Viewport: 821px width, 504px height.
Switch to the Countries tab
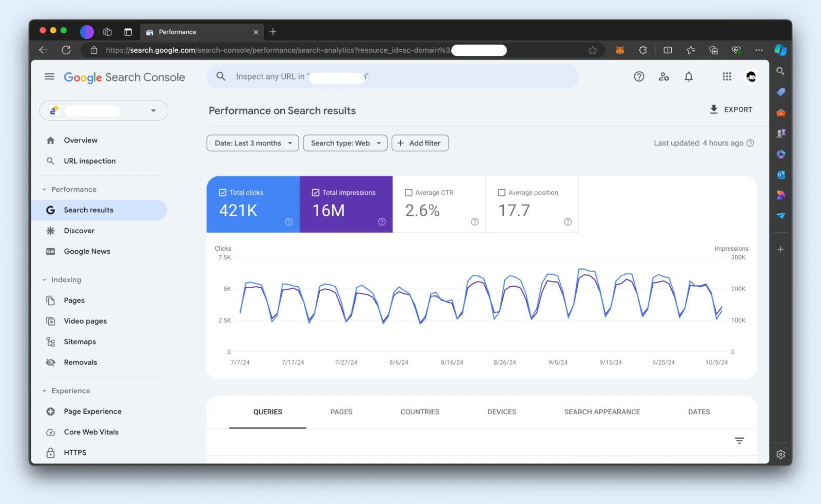pyautogui.click(x=420, y=412)
